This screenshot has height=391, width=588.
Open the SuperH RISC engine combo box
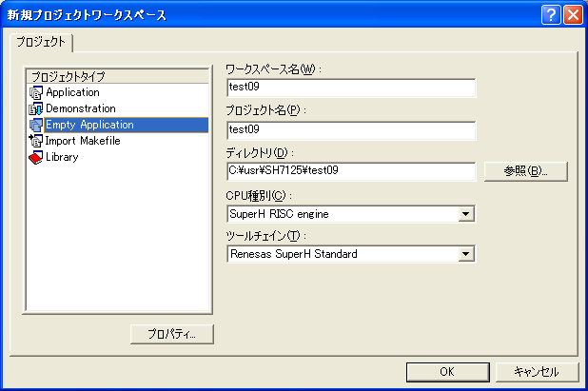coord(341,214)
